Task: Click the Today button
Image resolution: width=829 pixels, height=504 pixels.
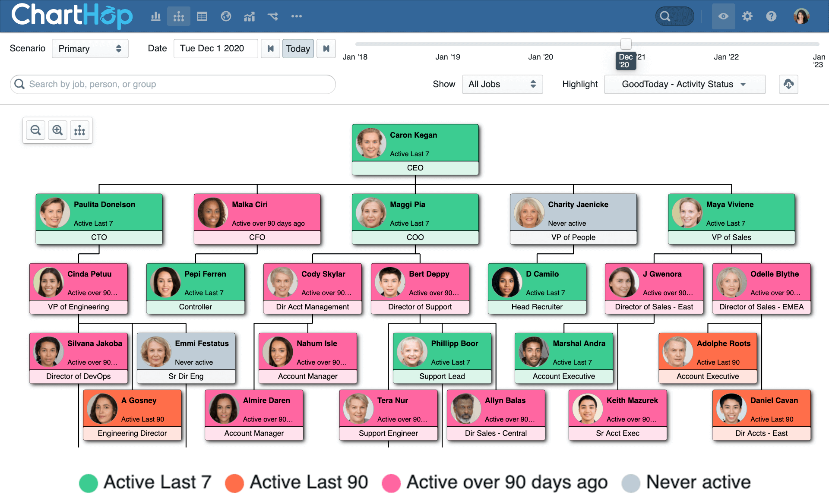Action: click(x=298, y=48)
